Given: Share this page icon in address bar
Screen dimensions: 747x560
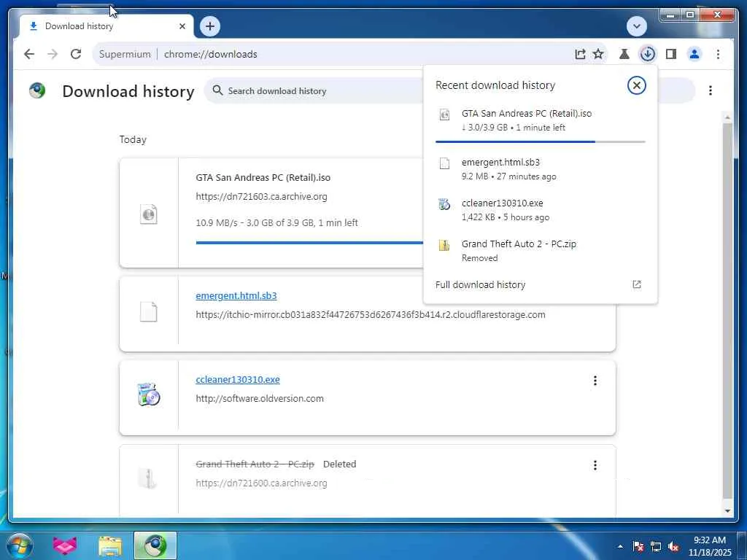Looking at the screenshot, I should pyautogui.click(x=580, y=54).
